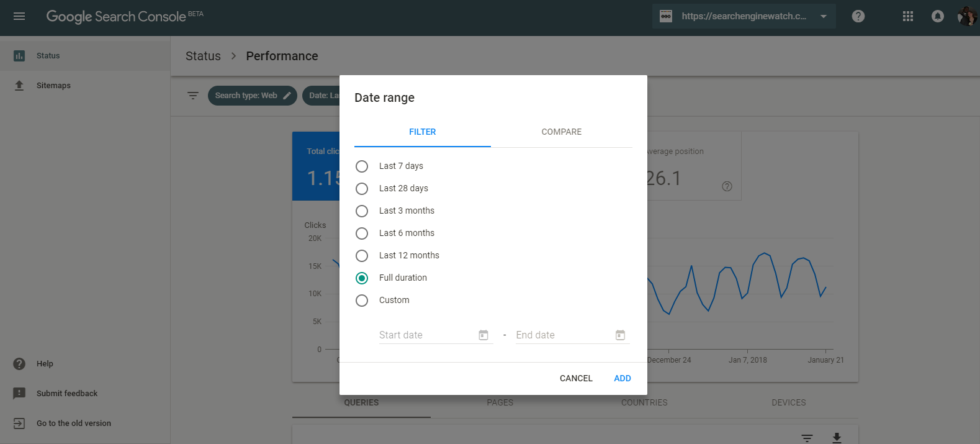Click the download arrow icon

click(x=837, y=438)
